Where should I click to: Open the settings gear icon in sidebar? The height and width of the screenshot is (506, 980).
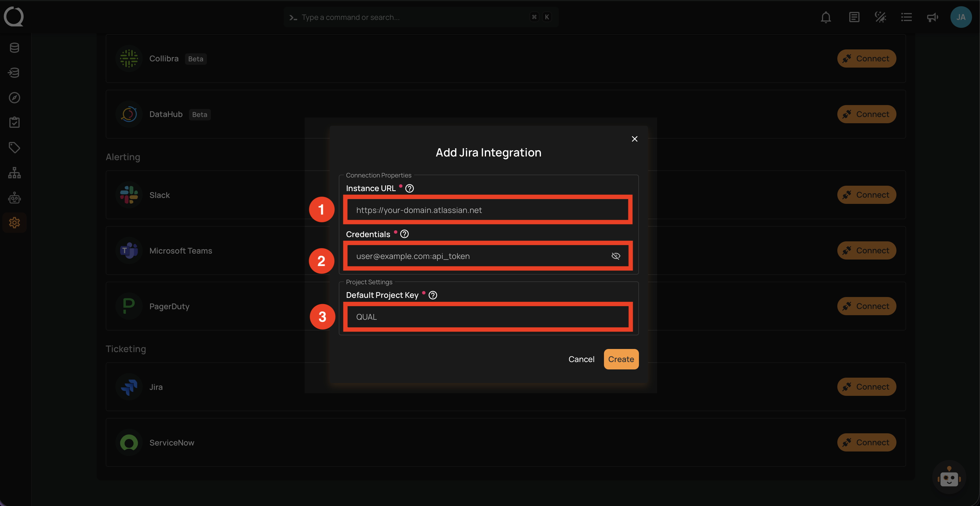pos(14,223)
